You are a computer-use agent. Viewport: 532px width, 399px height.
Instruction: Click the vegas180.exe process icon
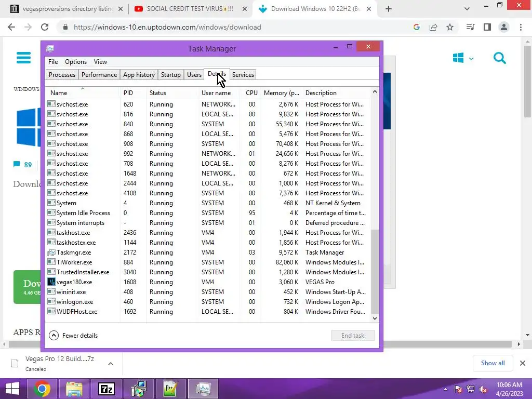pos(51,282)
